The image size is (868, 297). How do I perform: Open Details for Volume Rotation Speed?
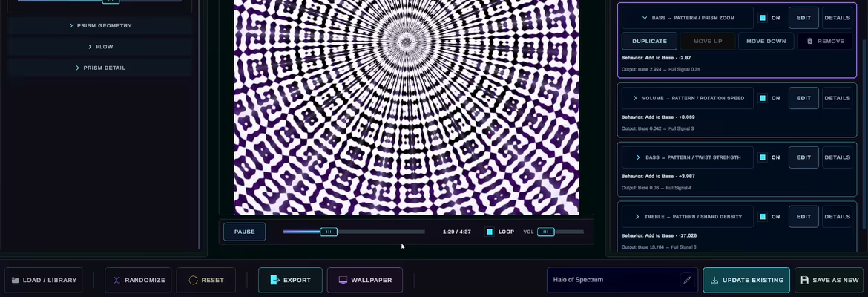click(x=837, y=98)
